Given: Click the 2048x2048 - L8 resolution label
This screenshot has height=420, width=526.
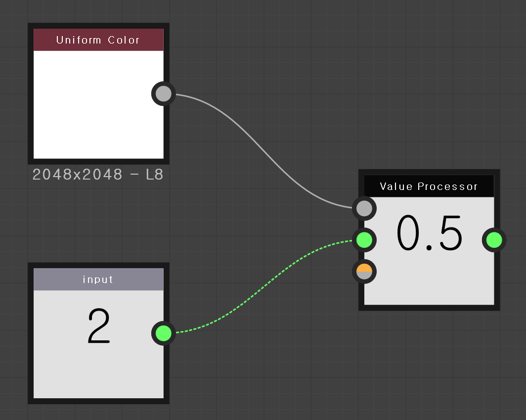Looking at the screenshot, I should [98, 175].
